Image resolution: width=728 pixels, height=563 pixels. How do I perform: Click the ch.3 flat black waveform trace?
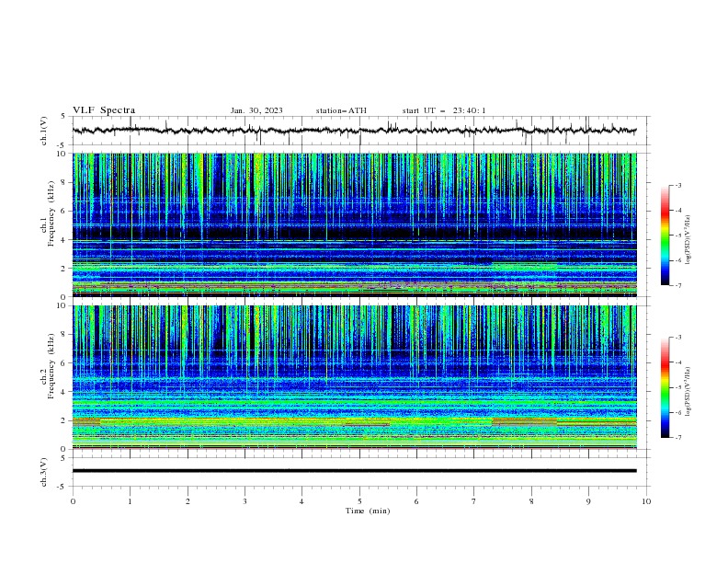355,471
